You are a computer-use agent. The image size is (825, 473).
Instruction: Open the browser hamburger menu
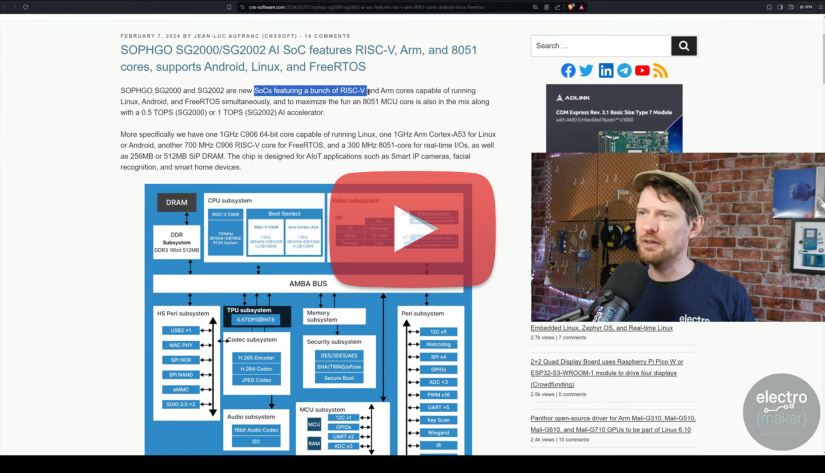tap(819, 7)
